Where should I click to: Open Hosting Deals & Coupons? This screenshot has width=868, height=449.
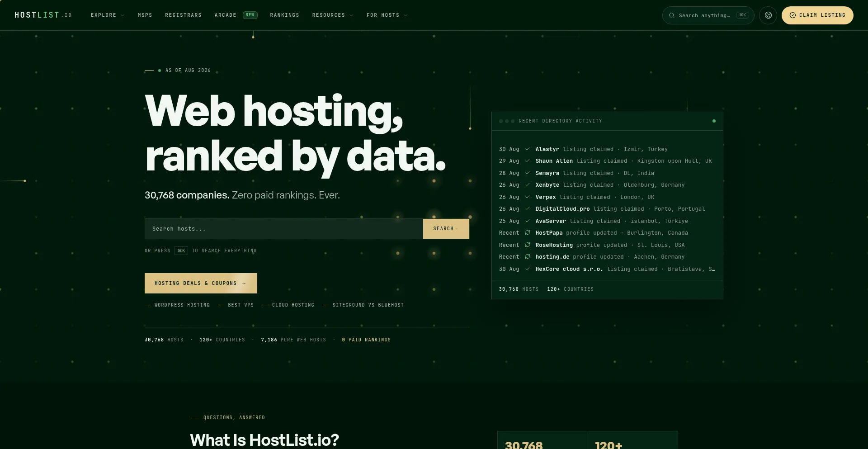(x=201, y=283)
